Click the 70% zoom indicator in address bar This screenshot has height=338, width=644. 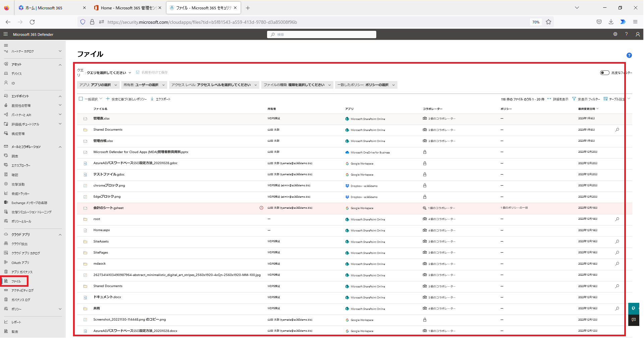click(x=536, y=22)
